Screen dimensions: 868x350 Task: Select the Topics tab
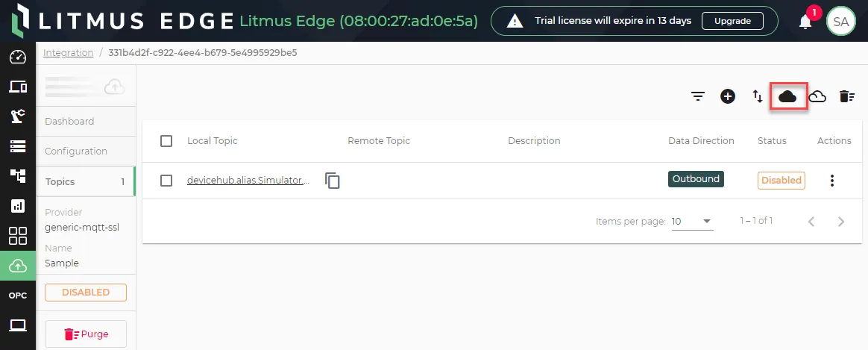click(86, 181)
